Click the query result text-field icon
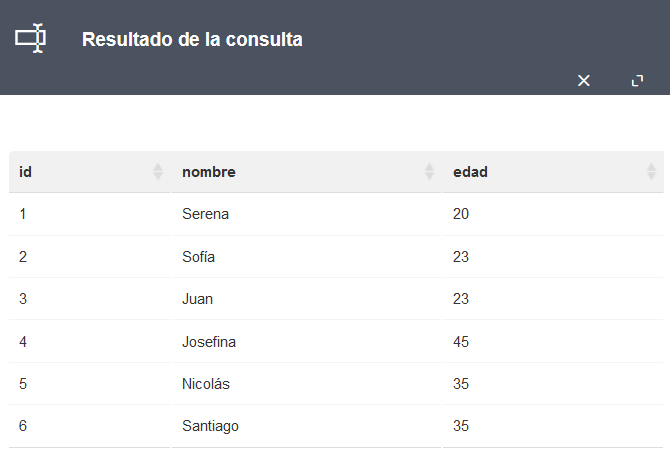 point(30,38)
